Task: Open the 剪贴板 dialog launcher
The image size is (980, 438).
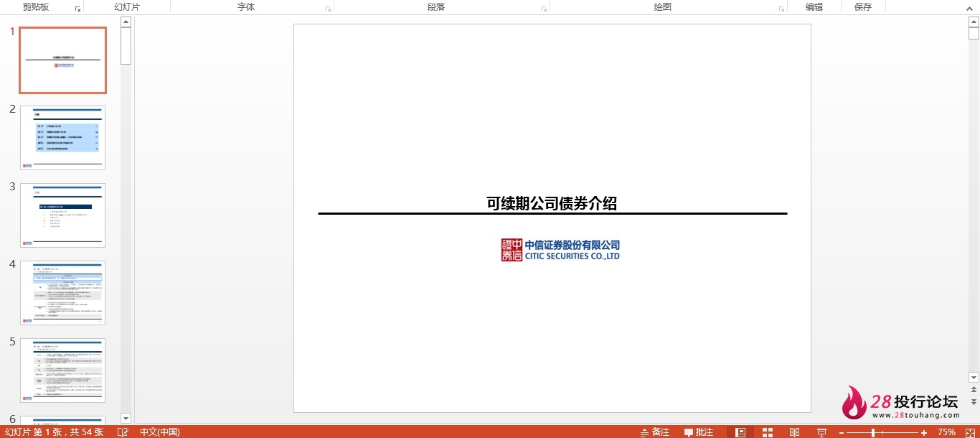Action: pyautogui.click(x=77, y=9)
